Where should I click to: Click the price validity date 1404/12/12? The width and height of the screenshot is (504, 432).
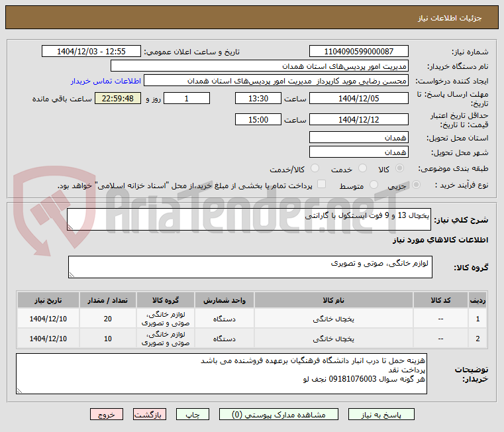point(359,120)
